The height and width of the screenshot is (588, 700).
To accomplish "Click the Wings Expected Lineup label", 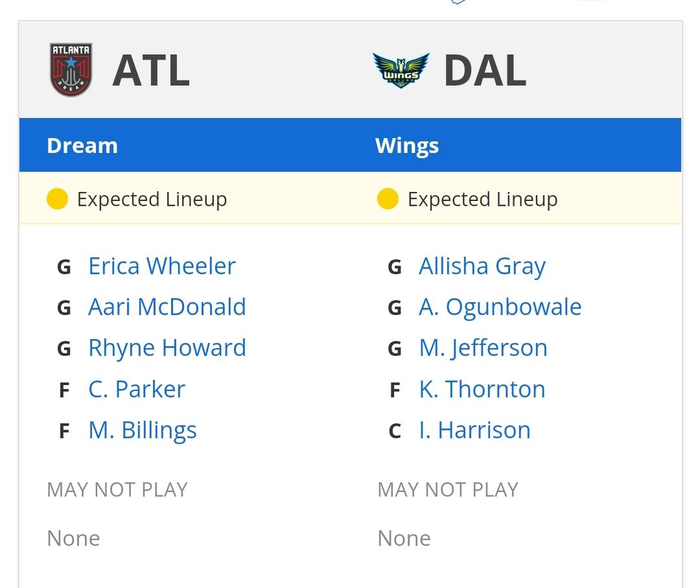I will pos(482,199).
